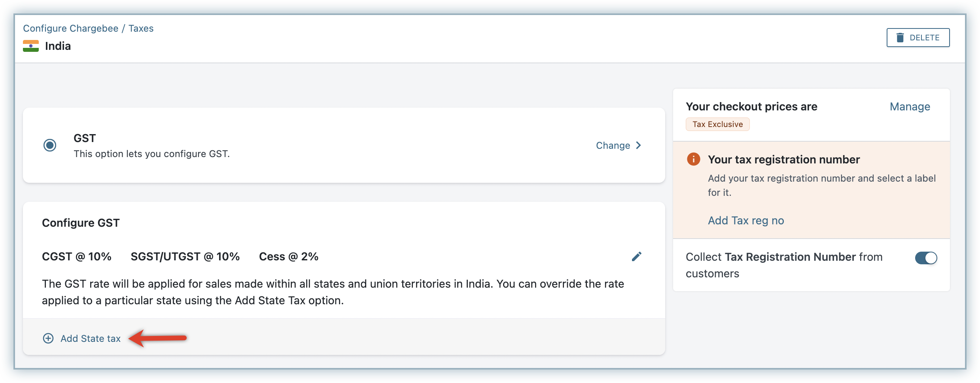980x383 pixels.
Task: Click the pencil icon to edit GST rates
Action: (636, 257)
